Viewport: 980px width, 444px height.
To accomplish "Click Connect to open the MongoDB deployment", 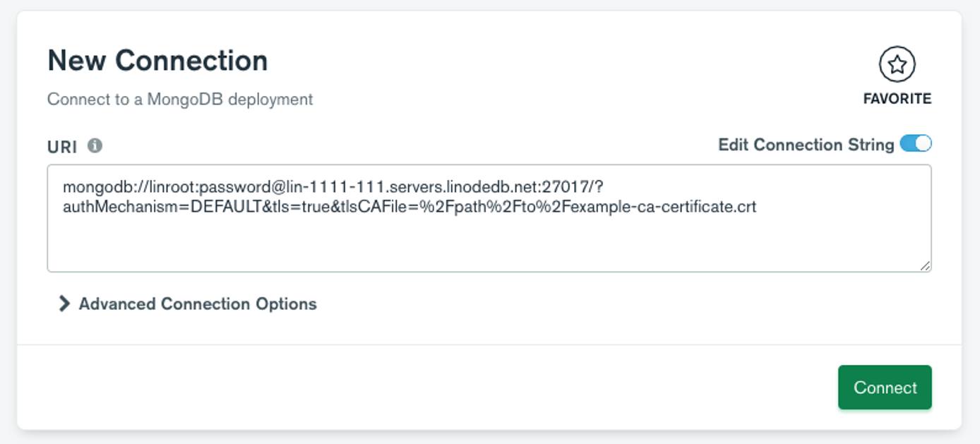I will [884, 387].
